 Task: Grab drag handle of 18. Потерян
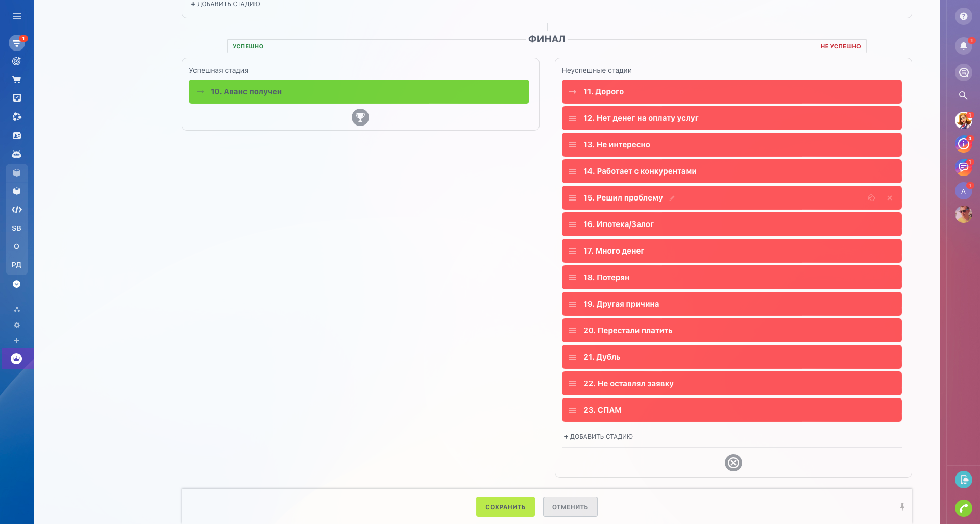pos(573,278)
